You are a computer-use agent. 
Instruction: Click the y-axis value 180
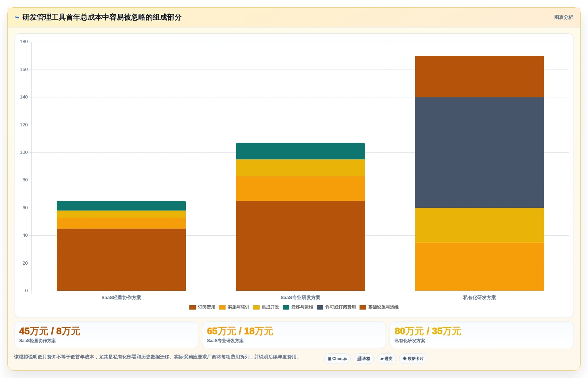click(x=24, y=42)
